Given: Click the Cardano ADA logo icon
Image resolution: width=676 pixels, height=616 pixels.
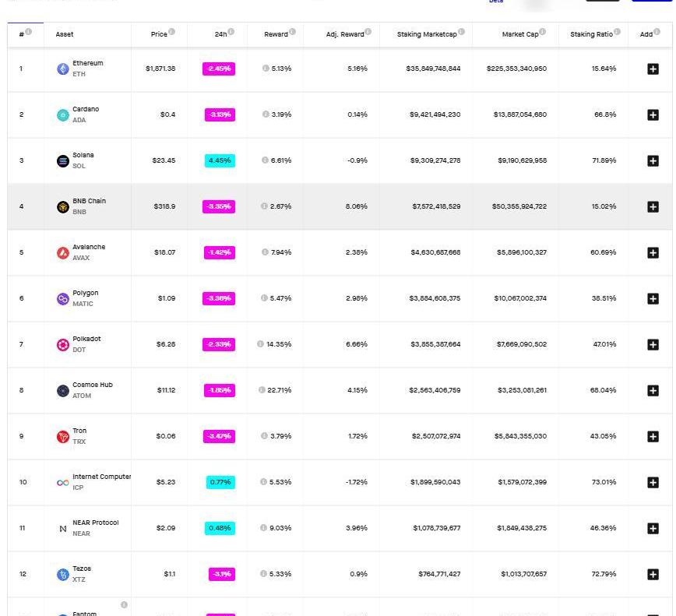Looking at the screenshot, I should pos(63,114).
